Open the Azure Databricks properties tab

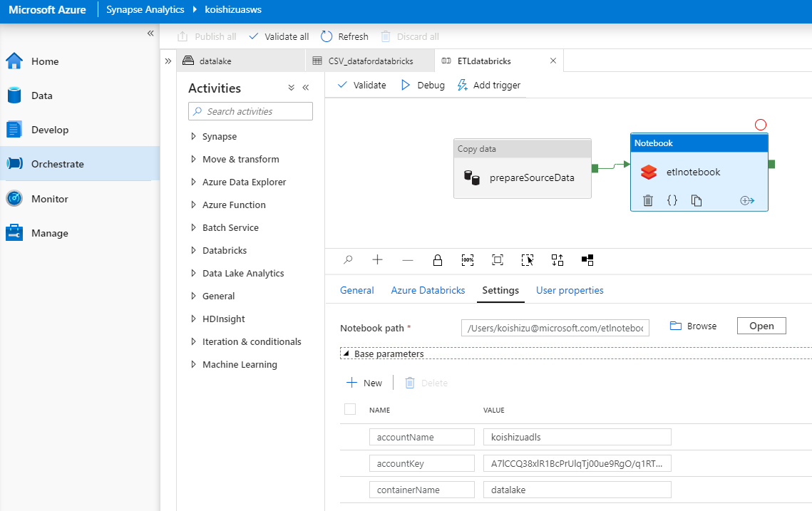click(x=428, y=291)
